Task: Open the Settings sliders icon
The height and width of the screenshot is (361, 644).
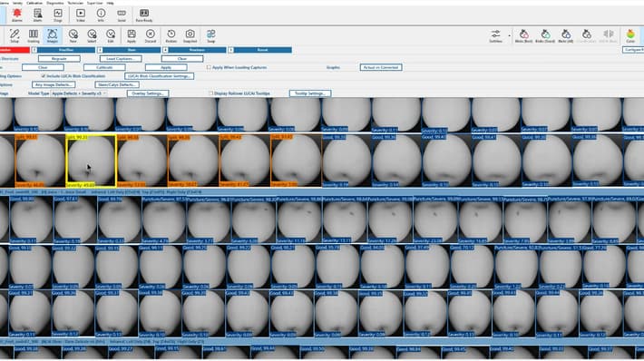Action: 496,35
